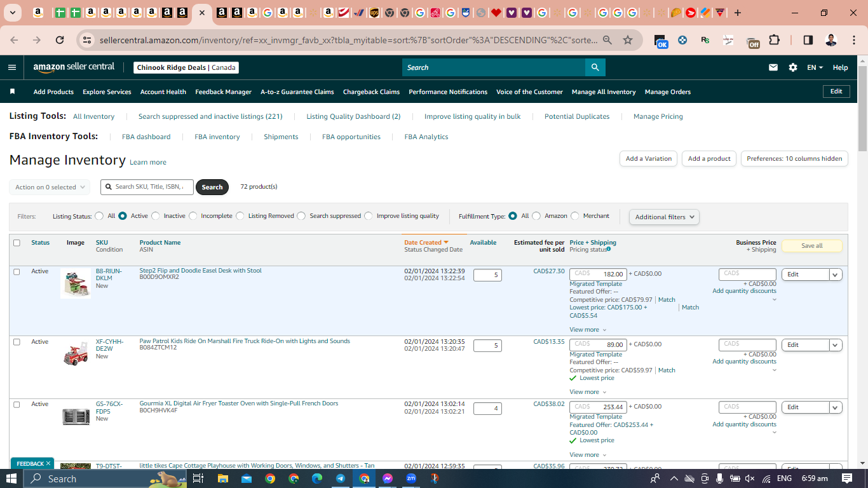Click the zoom magnifier icon in address bar
Image resolution: width=868 pixels, height=488 pixels.
pos(607,40)
